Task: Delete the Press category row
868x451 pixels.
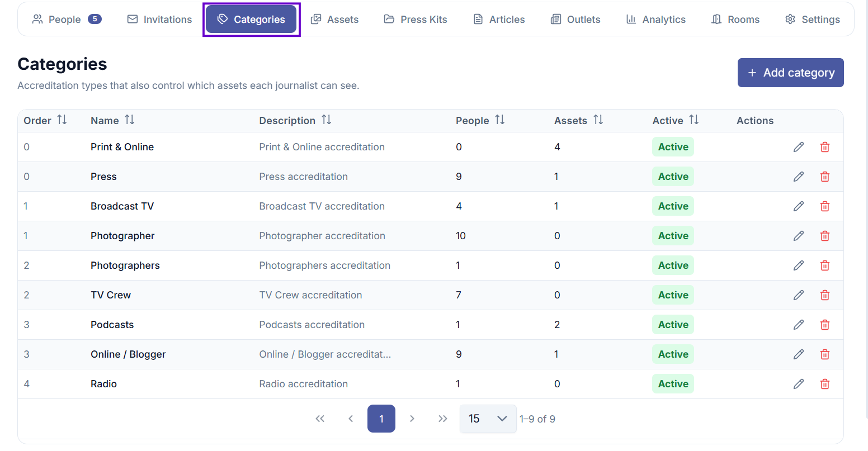Action: coord(825,177)
